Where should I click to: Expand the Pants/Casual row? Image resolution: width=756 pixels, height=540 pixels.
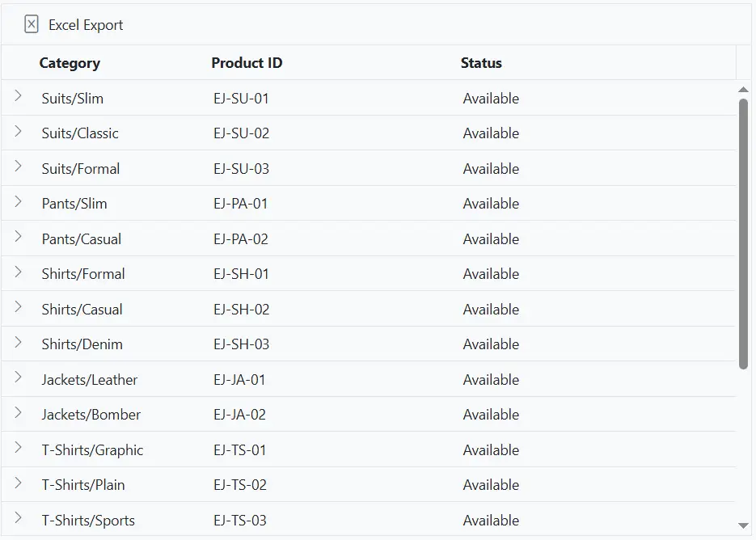pyautogui.click(x=18, y=237)
